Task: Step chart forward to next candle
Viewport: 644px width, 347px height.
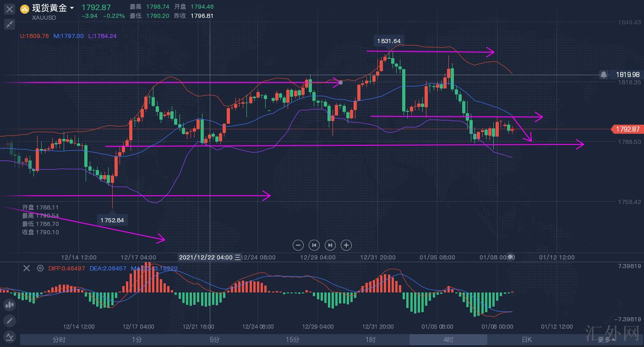Action: 330,245
